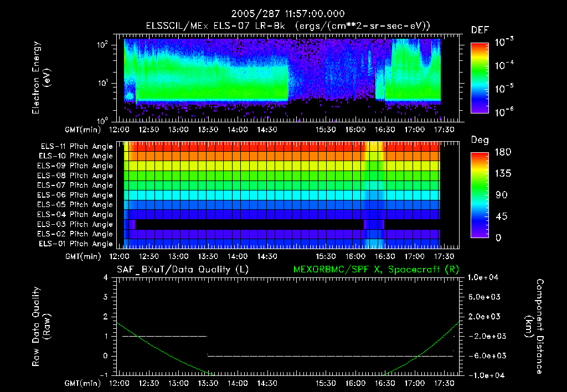Click the 10^-6 tick on the DEF color bar

point(504,112)
